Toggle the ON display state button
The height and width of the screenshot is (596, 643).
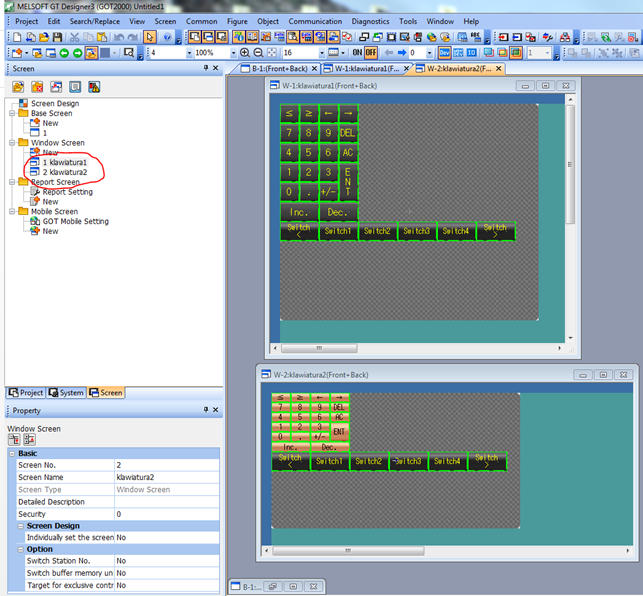(x=357, y=53)
